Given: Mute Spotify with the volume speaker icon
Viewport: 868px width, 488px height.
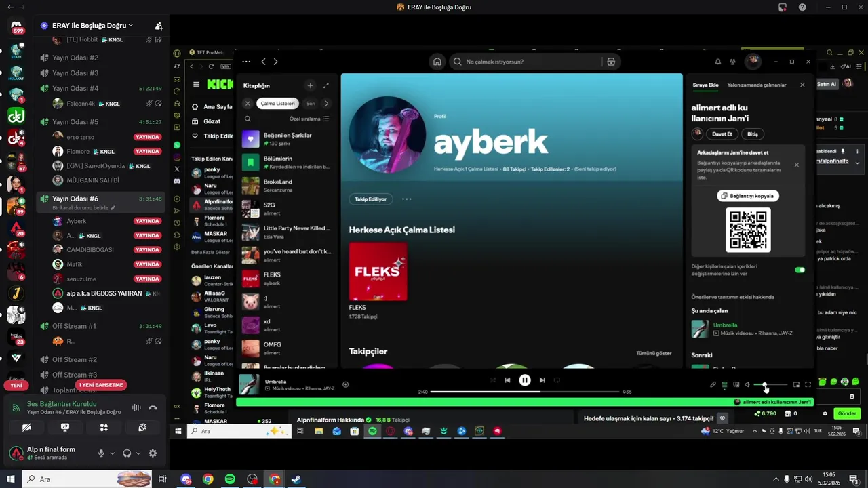Looking at the screenshot, I should coord(747,385).
